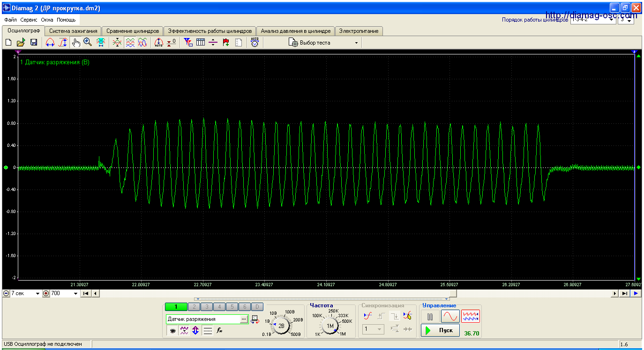
Task: Select horizontal measurement cursor tool
Action: (x=50, y=42)
